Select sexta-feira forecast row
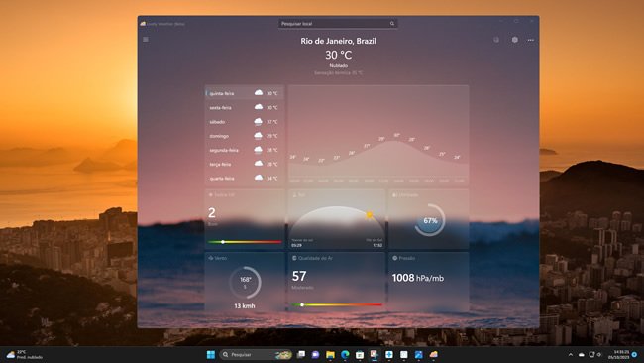644x363 pixels. [x=245, y=107]
